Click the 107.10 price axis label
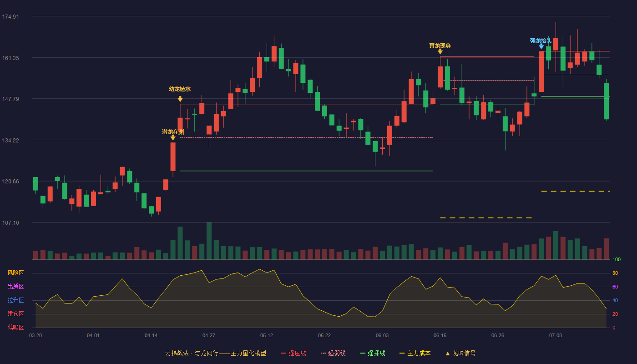The image size is (637, 364). pos(10,223)
